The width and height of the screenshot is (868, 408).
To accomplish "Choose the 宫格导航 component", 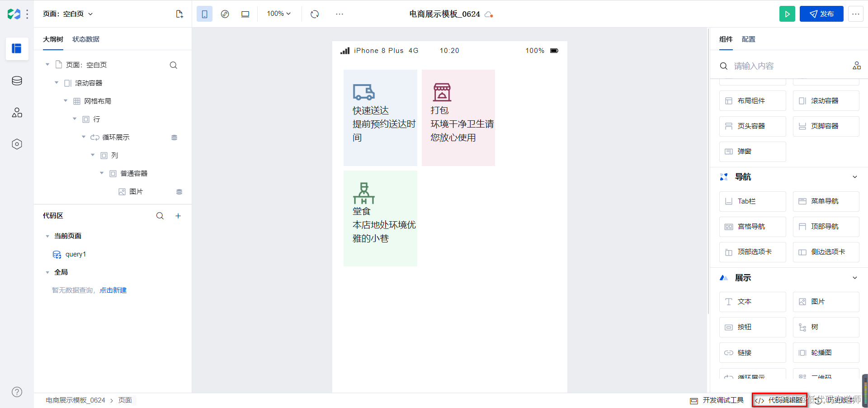I will (x=753, y=227).
